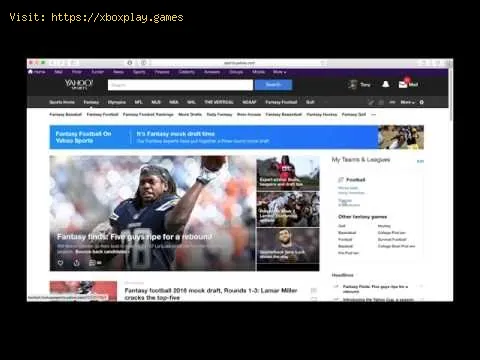Click the user profile avatar icon

353,84
